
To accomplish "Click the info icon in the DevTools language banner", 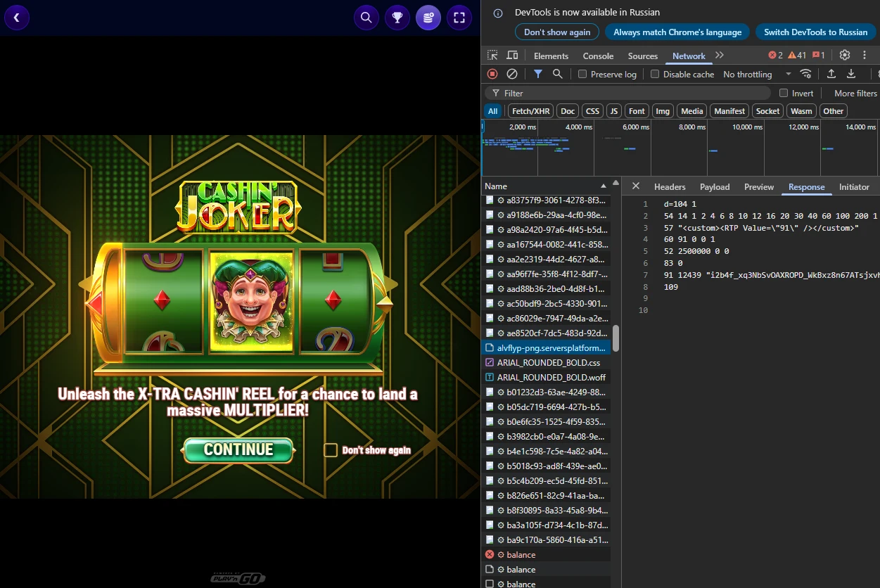I will pyautogui.click(x=498, y=13).
